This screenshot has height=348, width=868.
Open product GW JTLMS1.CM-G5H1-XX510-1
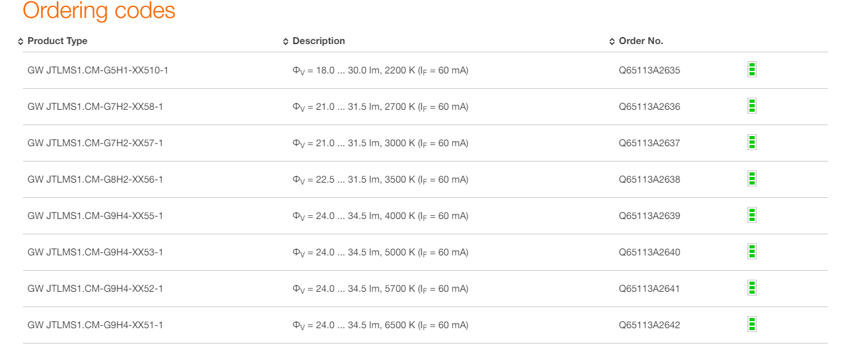(98, 70)
